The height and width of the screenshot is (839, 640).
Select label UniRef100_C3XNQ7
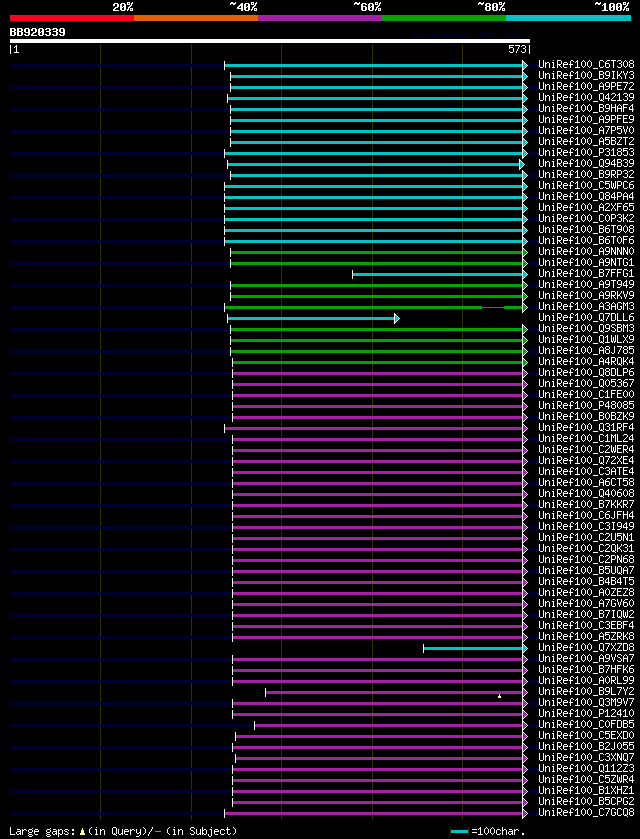(586, 757)
